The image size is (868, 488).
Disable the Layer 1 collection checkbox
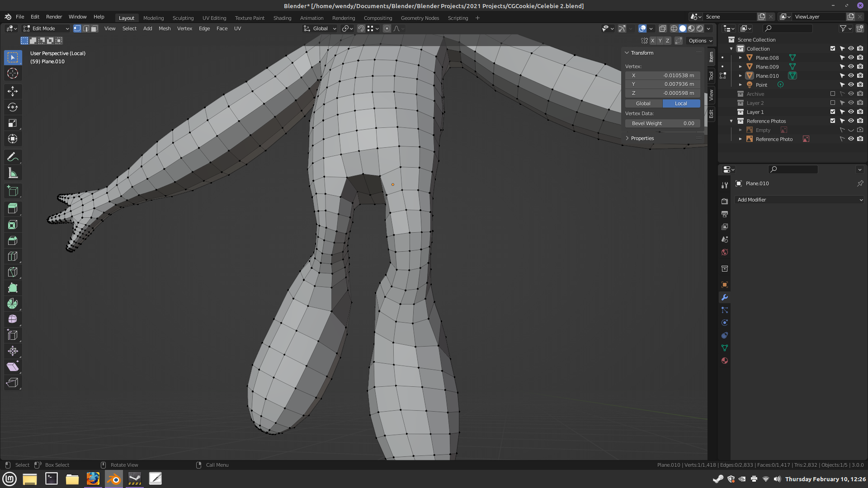coord(833,112)
